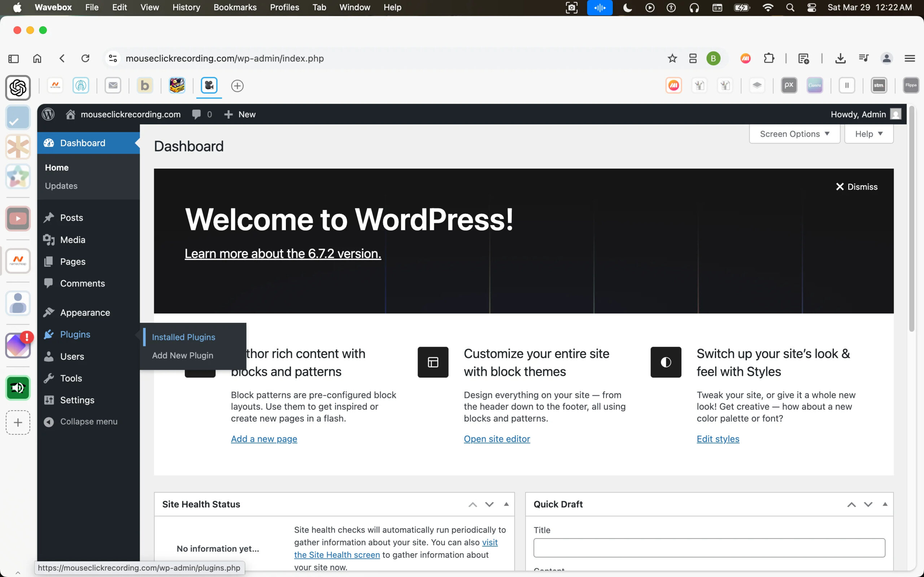Bookmark this page with the star icon
The image size is (924, 577).
672,58
